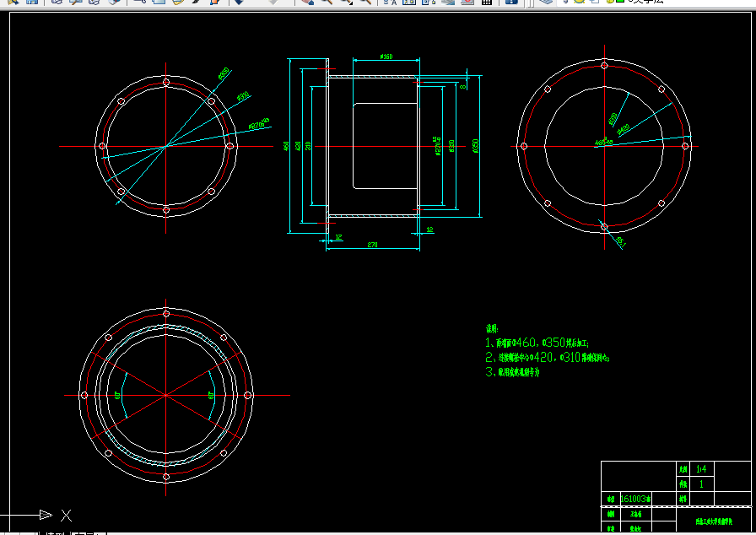Select the vertical ø310 dimension right of section

click(451, 147)
